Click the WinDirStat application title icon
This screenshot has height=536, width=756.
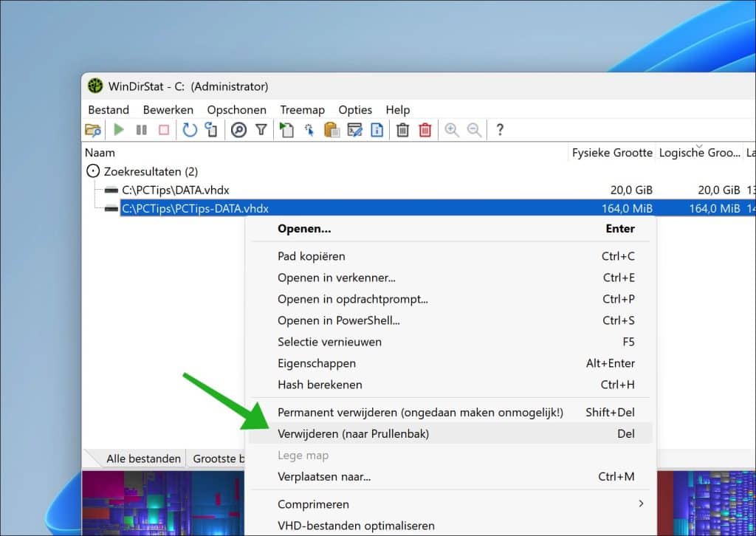95,86
